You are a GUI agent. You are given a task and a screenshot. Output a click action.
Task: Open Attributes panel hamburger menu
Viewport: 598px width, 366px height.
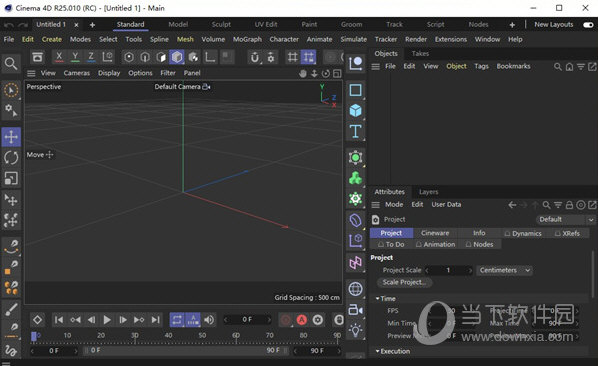pyautogui.click(x=376, y=205)
